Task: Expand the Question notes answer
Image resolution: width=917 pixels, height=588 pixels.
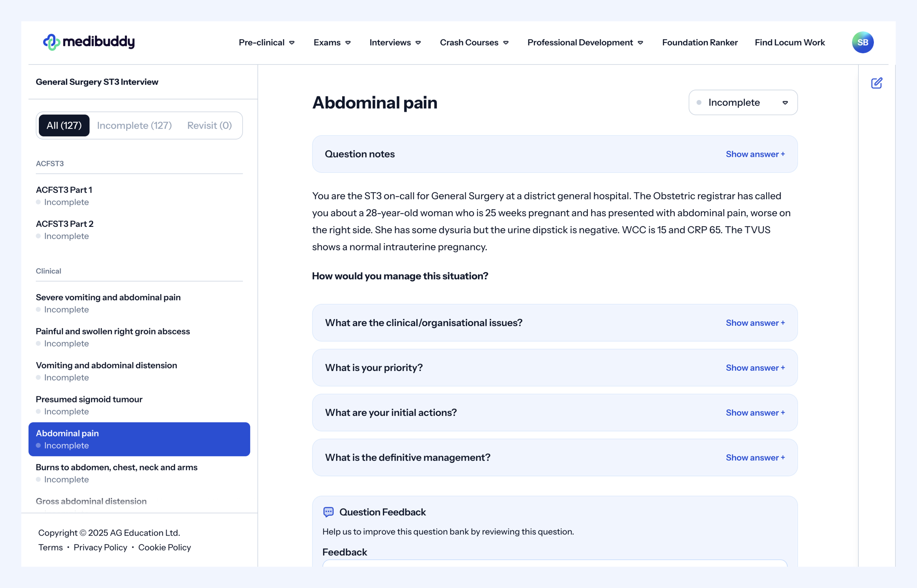Action: pyautogui.click(x=755, y=154)
